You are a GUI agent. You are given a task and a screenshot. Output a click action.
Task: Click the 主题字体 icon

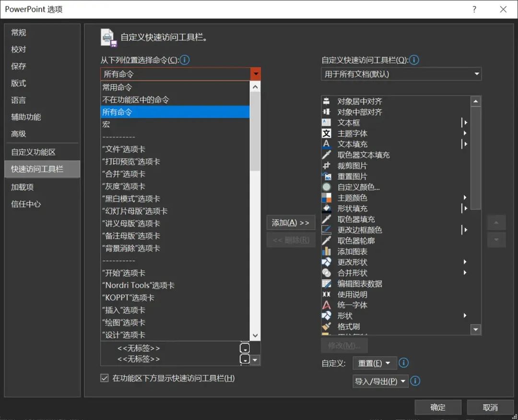click(x=327, y=133)
